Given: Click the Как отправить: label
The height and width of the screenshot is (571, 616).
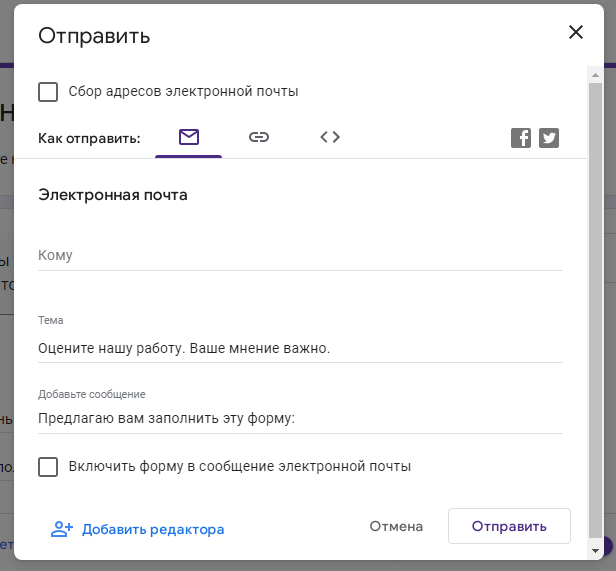Looking at the screenshot, I should (89, 139).
